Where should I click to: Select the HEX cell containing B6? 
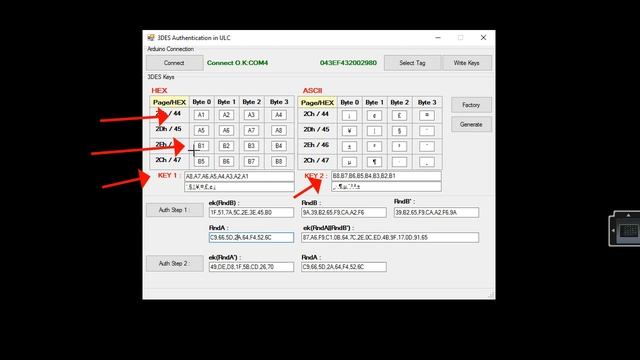226,161
